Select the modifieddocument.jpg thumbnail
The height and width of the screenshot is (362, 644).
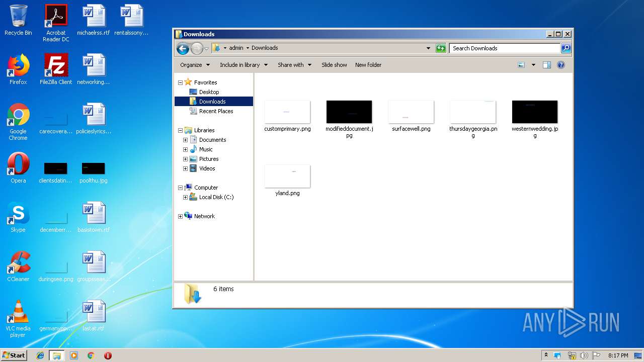[349, 112]
